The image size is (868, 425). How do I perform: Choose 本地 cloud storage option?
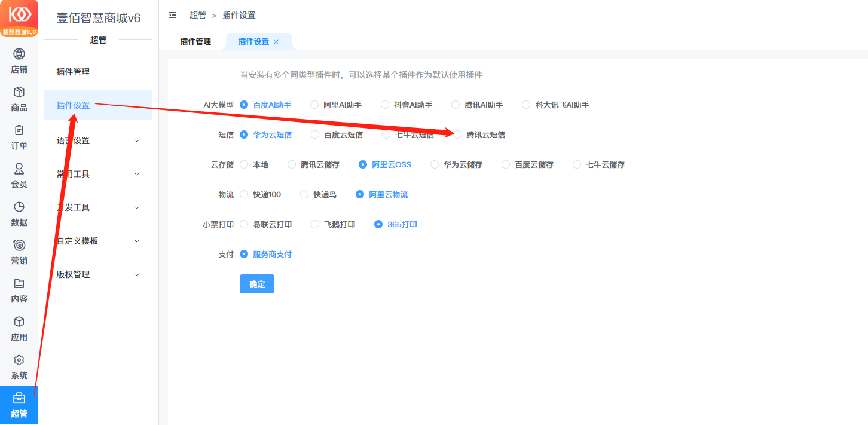click(x=244, y=164)
